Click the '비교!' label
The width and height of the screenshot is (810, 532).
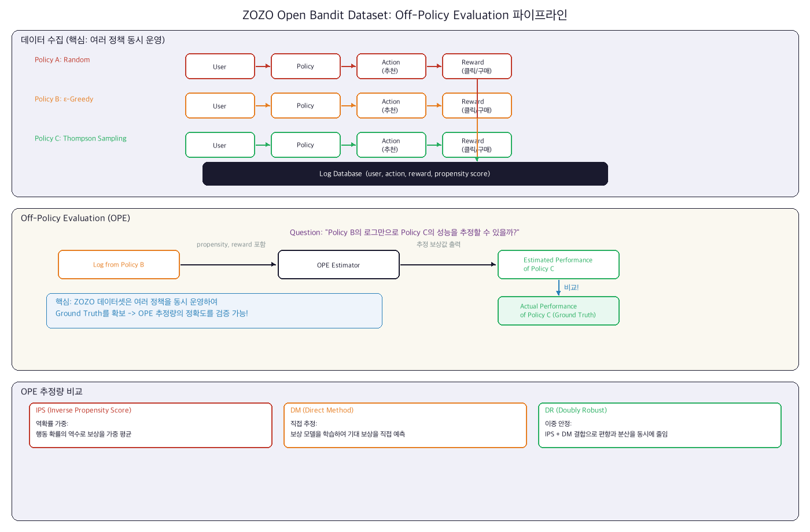coord(571,287)
